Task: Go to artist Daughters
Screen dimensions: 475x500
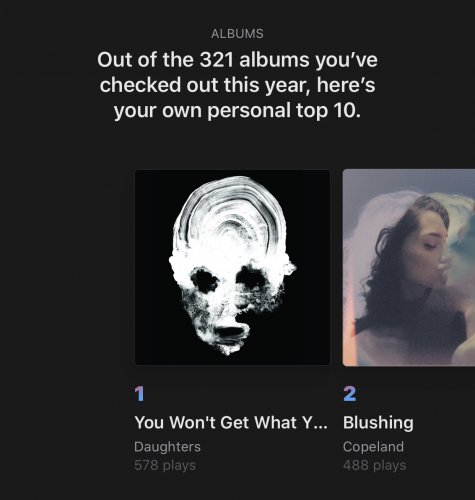Action: (167, 447)
